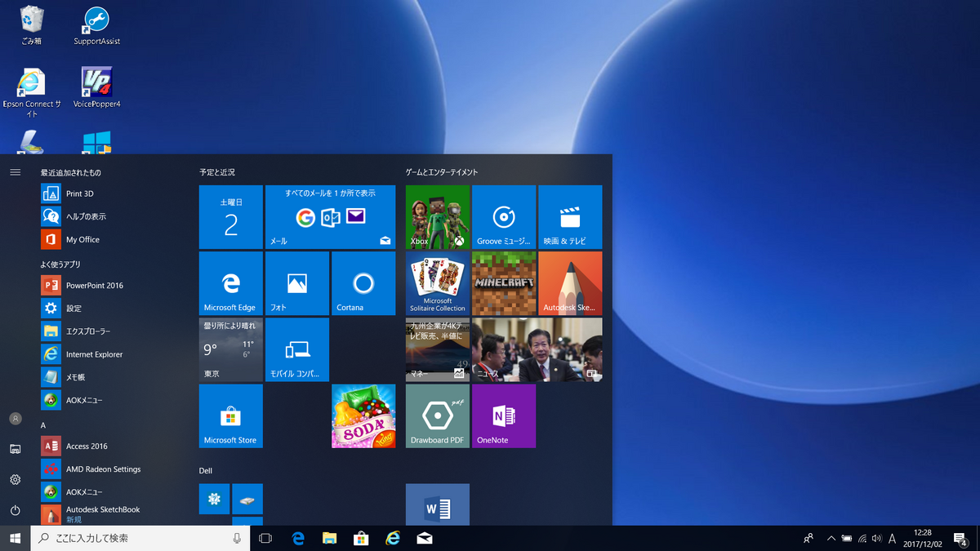The width and height of the screenshot is (980, 551).
Task: Launch Candy Crush Soda Saga tile
Action: coord(363,416)
